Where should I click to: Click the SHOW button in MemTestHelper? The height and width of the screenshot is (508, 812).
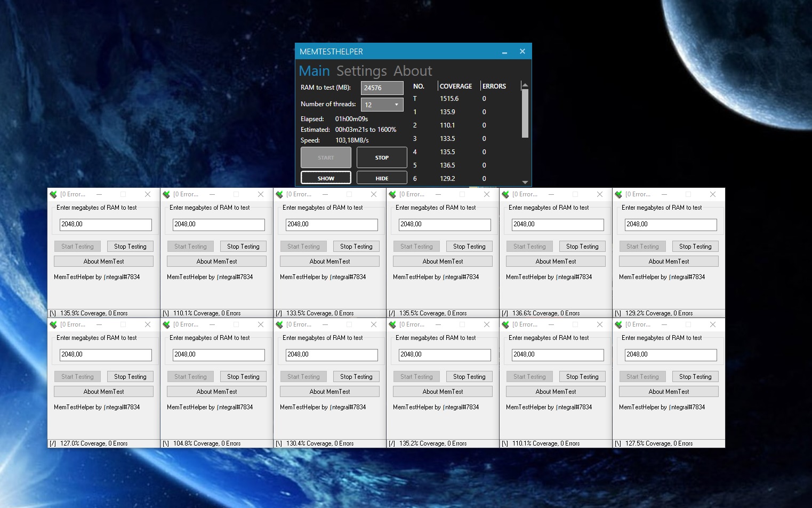coord(326,177)
